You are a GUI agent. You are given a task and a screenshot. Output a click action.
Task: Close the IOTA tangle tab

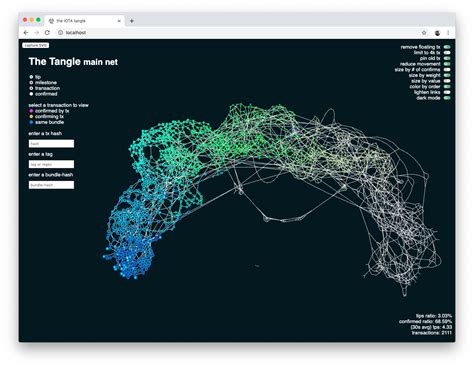coord(119,21)
